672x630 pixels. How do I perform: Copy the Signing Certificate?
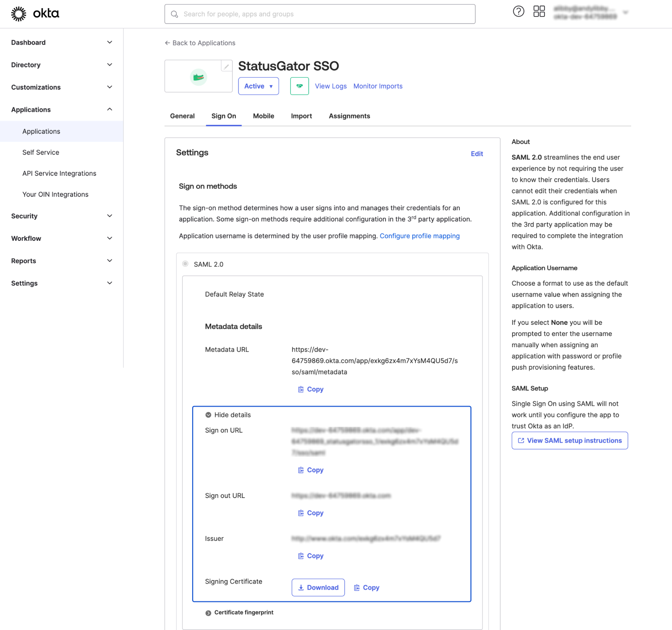[x=366, y=588]
